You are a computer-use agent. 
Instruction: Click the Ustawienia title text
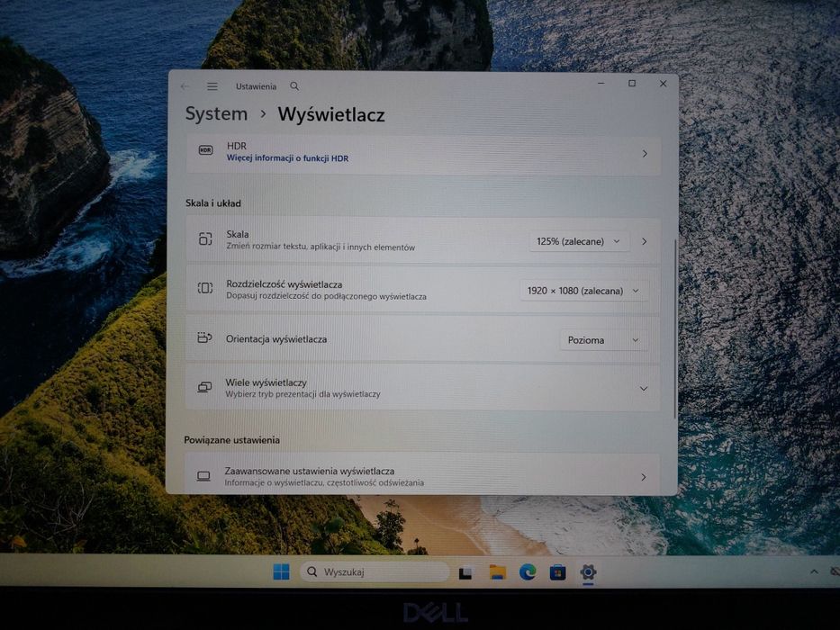(x=256, y=86)
